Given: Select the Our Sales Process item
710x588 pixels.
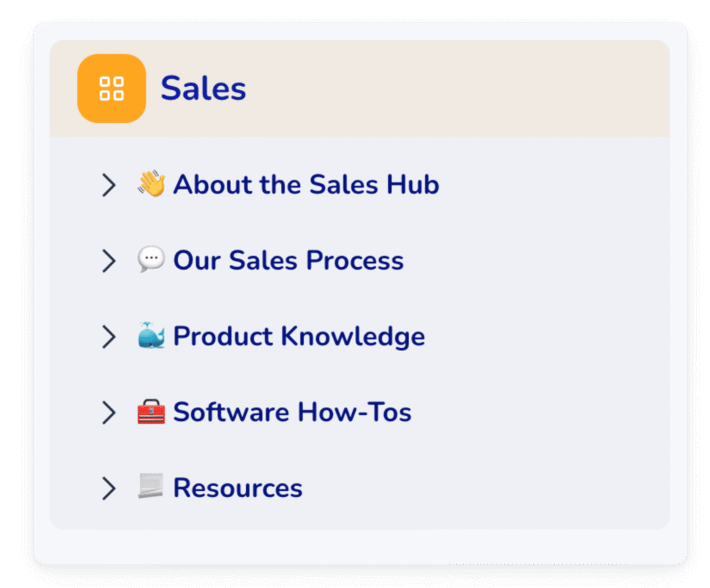Looking at the screenshot, I should pyautogui.click(x=288, y=261).
